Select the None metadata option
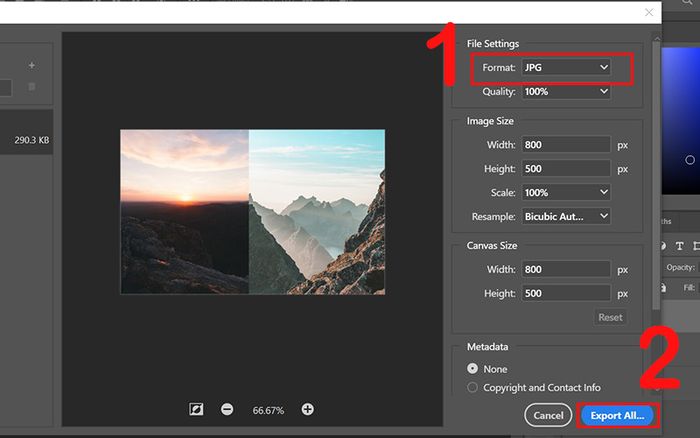 [472, 368]
